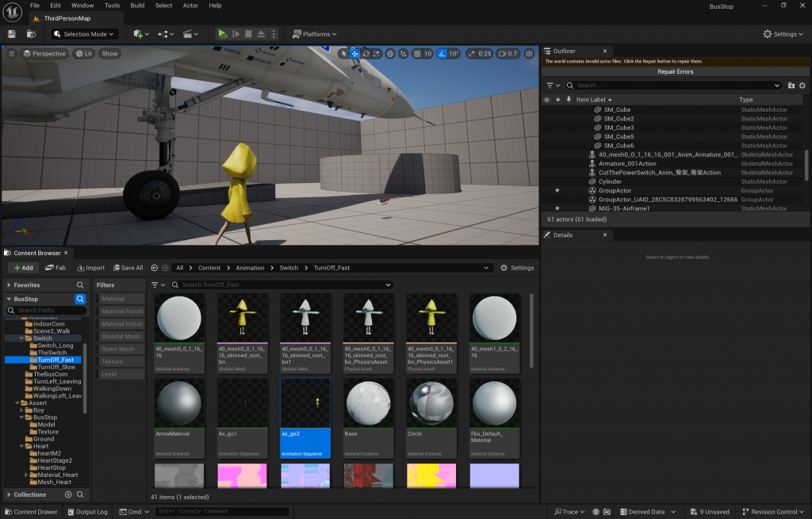
Task: Click the Outliner search field
Action: click(673, 86)
